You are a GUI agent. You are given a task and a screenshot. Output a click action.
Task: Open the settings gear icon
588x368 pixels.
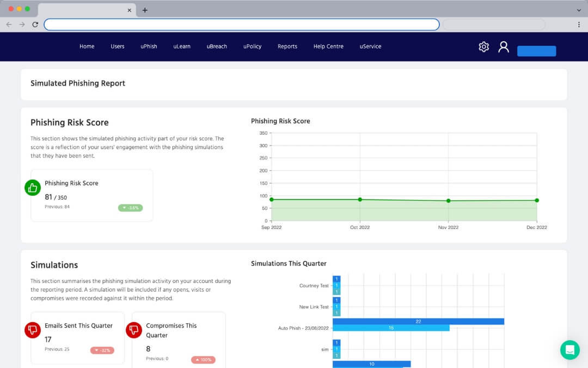483,47
